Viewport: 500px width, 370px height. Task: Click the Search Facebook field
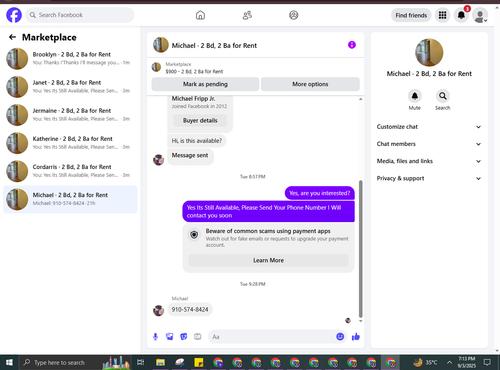coord(80,15)
